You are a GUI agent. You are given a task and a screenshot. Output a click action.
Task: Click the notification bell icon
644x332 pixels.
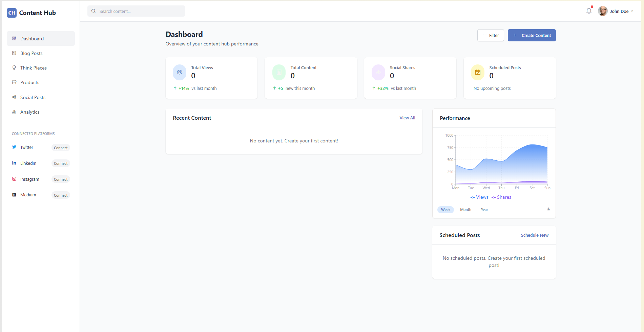(x=589, y=11)
